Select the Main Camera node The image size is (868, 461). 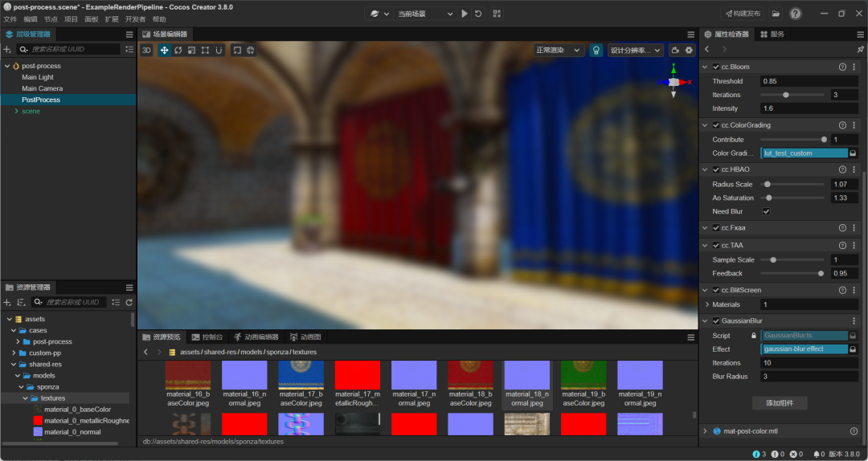42,88
